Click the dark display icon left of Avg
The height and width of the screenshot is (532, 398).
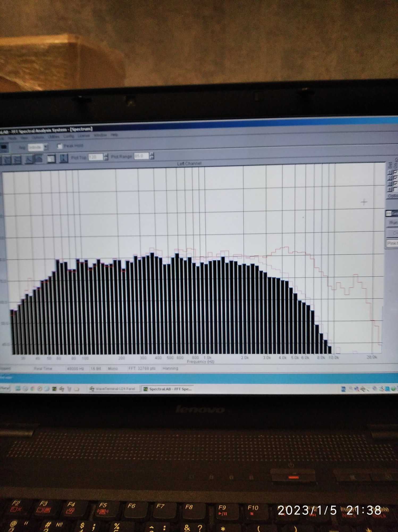pyautogui.click(x=4, y=147)
